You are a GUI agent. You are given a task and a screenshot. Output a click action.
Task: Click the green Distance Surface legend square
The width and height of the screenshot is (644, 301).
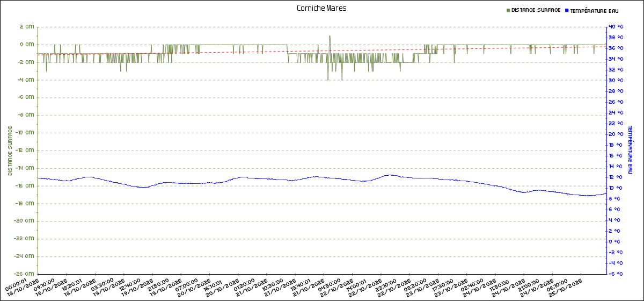click(x=508, y=10)
